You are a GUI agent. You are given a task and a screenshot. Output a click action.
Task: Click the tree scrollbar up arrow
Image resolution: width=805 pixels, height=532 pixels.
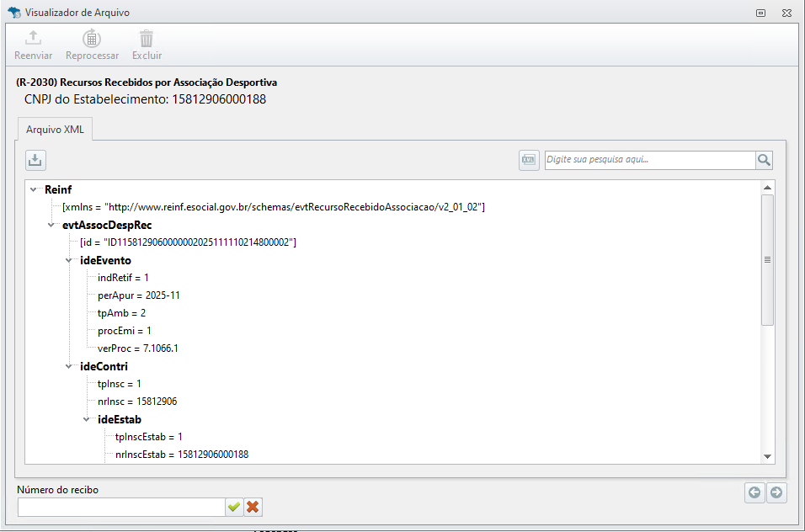(767, 188)
